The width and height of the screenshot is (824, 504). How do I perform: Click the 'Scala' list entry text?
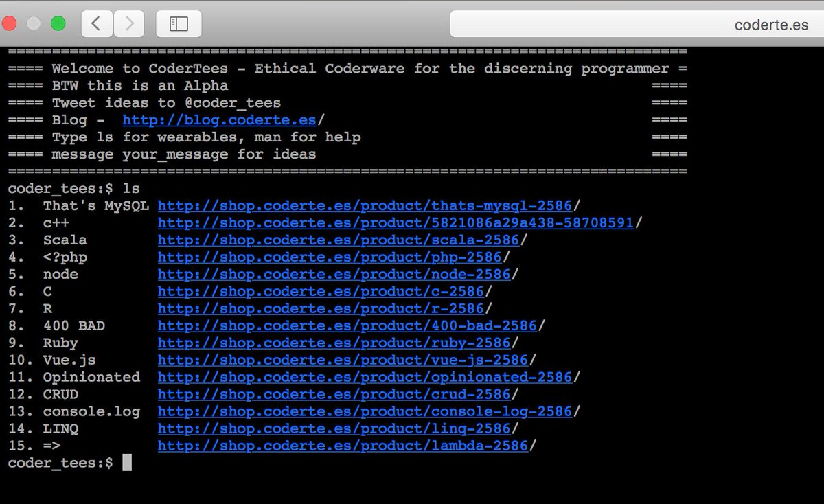(x=65, y=240)
